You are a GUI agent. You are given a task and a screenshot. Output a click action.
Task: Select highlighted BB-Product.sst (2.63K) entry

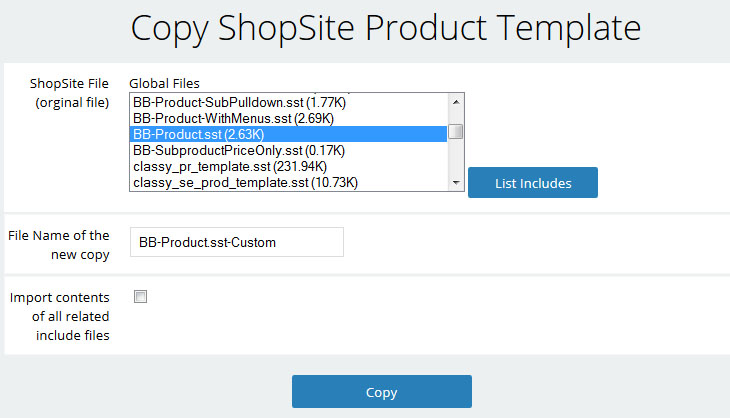pyautogui.click(x=288, y=134)
